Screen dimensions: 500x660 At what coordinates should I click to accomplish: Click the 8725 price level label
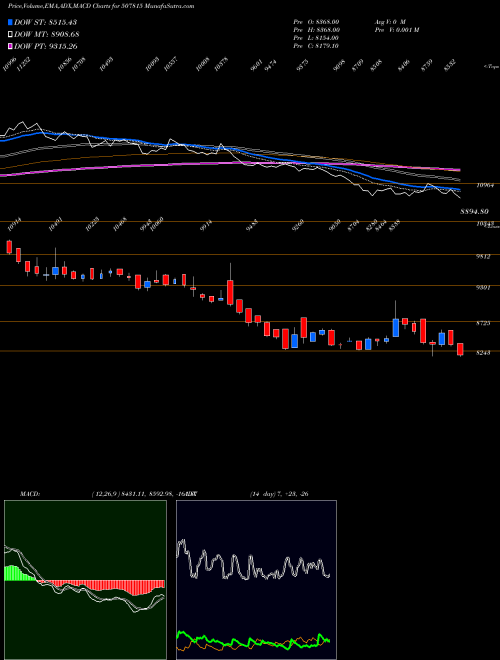[483, 323]
